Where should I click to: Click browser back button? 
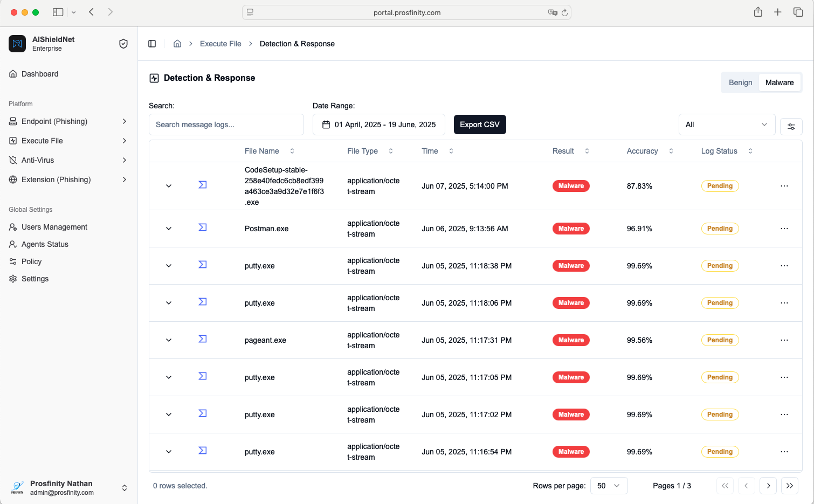[x=92, y=12]
